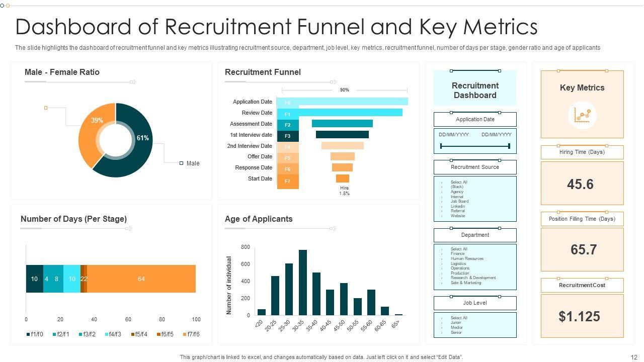Image resolution: width=644 pixels, height=362 pixels.
Task: Select Human Resources in Department list
Action: coord(467,258)
